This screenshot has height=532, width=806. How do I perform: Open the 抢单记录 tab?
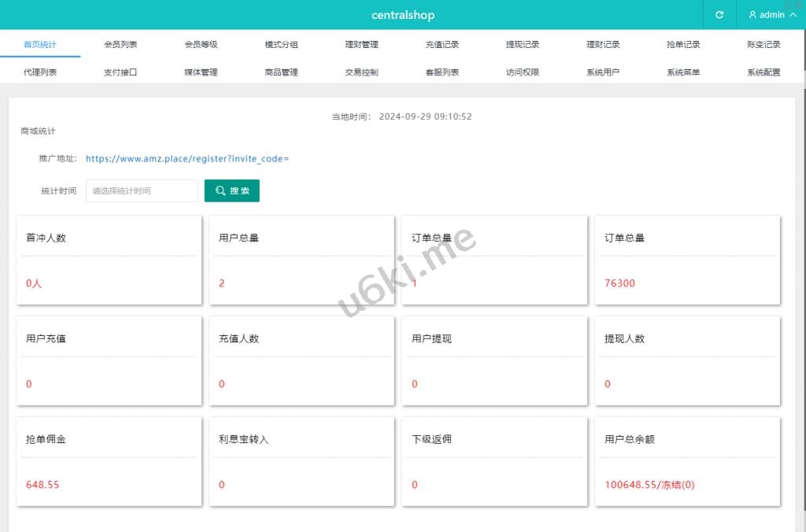683,45
